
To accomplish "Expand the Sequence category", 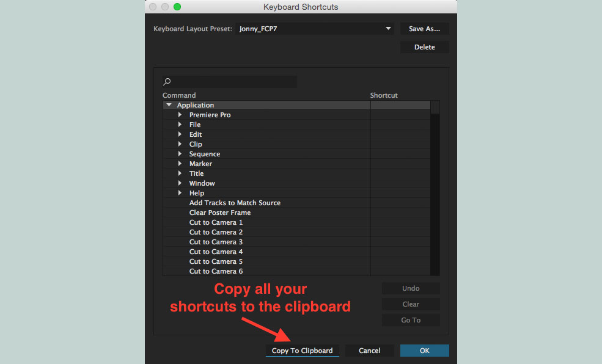I will (180, 153).
